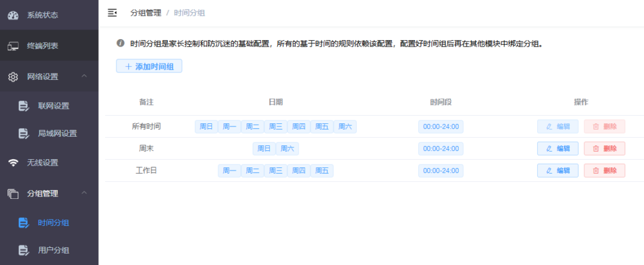Click 添加时间组 button
The width and height of the screenshot is (644, 265).
pos(149,66)
